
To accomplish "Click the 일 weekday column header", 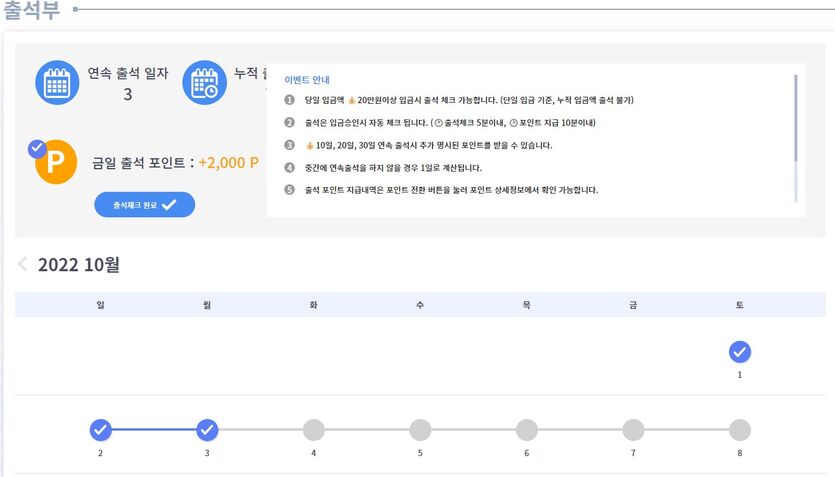I will click(x=101, y=305).
